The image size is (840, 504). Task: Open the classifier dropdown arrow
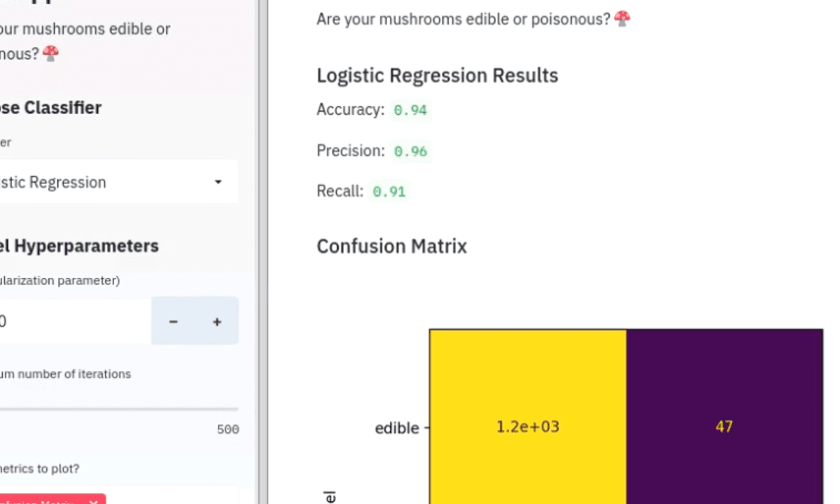coord(218,182)
